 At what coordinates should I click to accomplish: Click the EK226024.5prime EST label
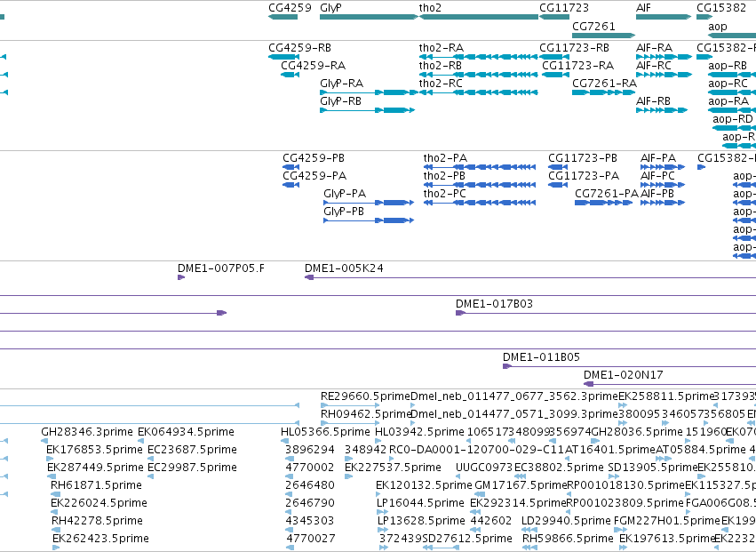99,503
